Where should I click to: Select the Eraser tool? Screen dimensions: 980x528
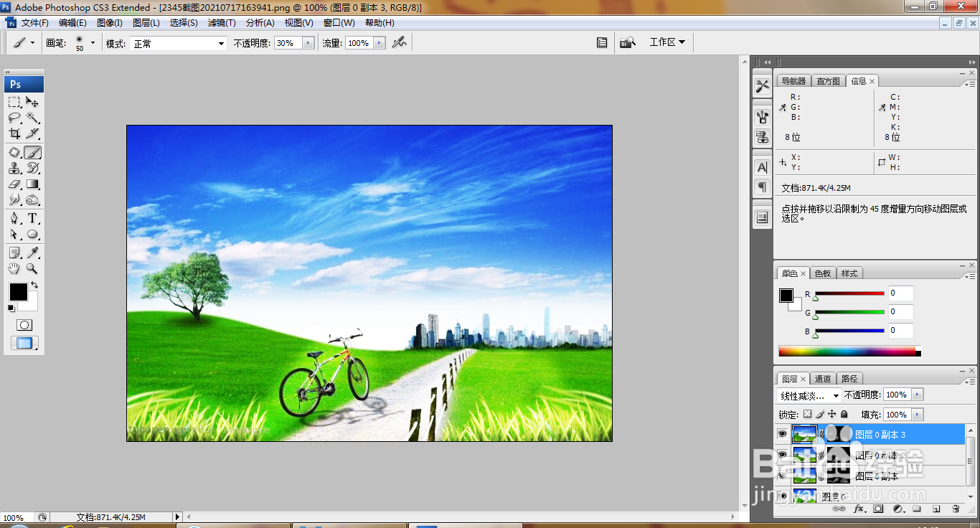(x=15, y=184)
